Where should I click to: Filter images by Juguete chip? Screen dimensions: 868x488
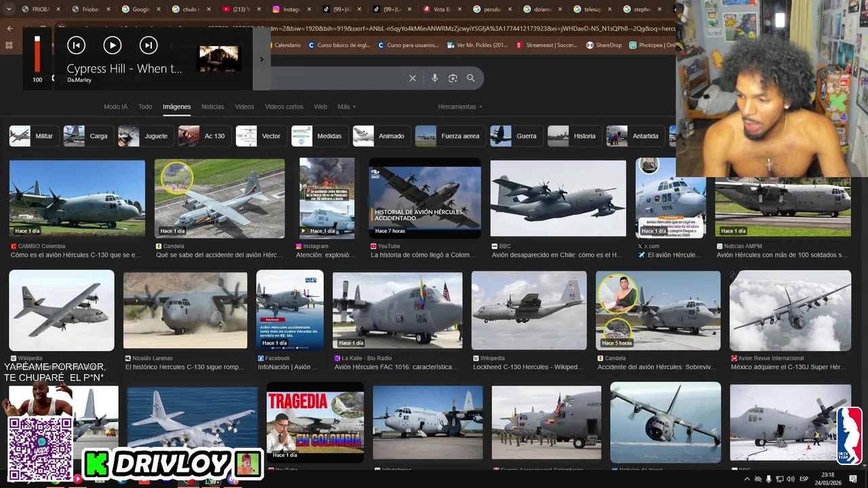click(144, 136)
